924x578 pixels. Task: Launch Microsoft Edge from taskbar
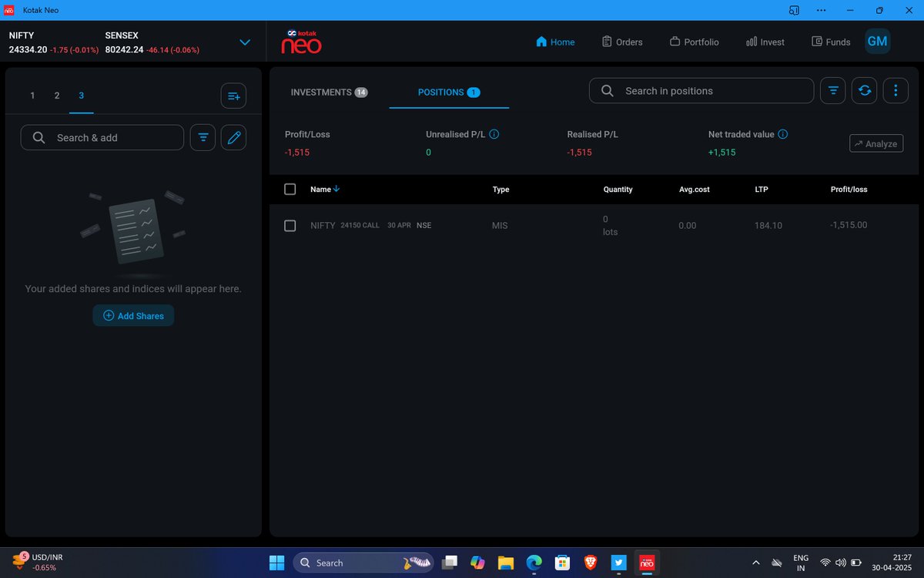534,563
